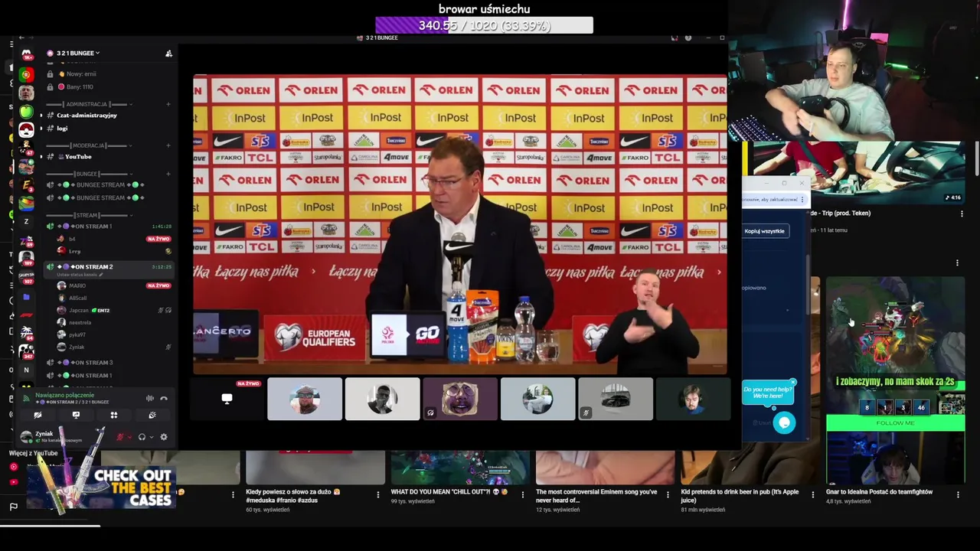Add channel to MODERACJA category
The image size is (980, 551).
168,145
